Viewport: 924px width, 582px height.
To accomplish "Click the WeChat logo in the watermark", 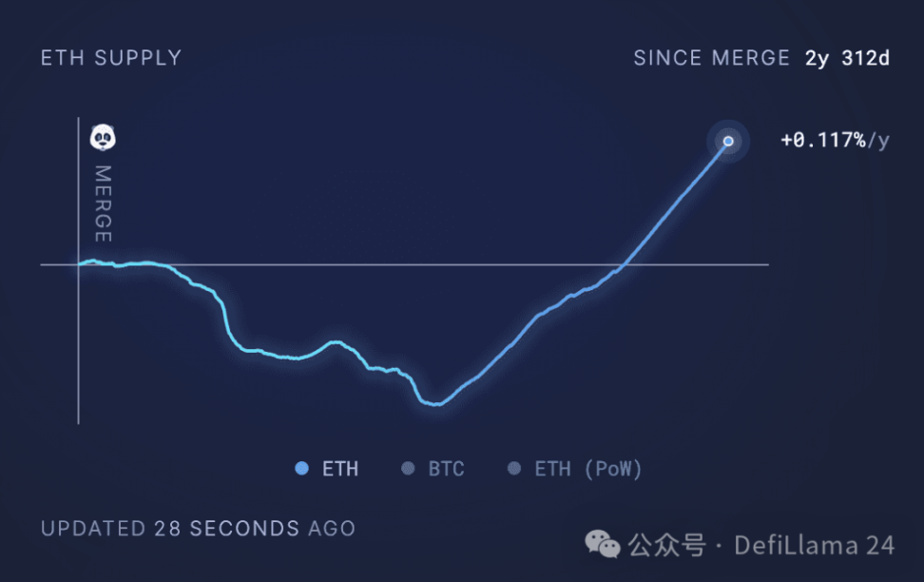I will pyautogui.click(x=603, y=544).
